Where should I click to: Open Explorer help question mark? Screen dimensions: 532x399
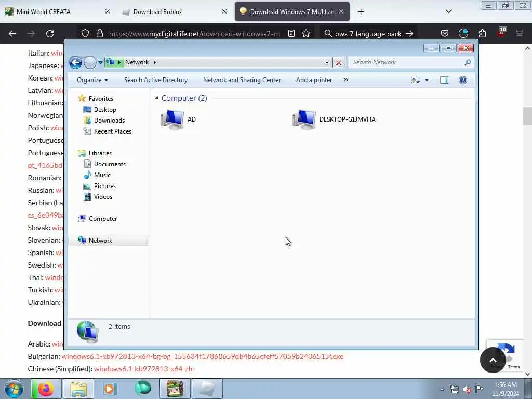463,80
